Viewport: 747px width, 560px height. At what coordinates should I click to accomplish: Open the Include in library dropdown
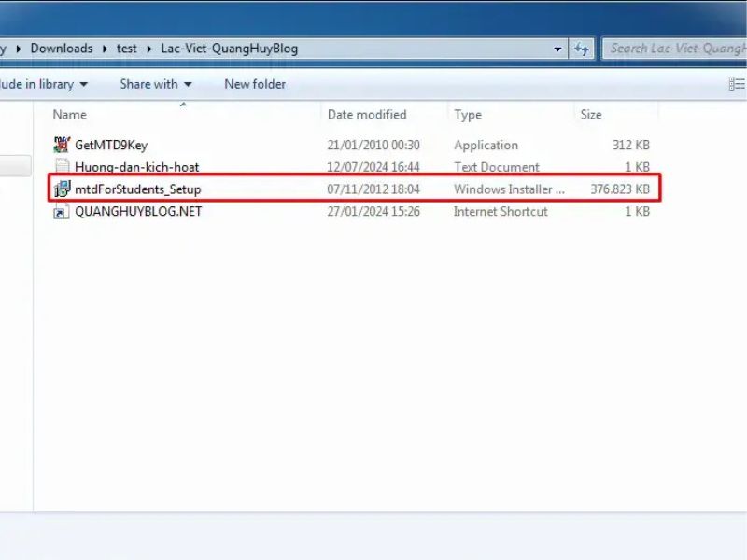44,84
